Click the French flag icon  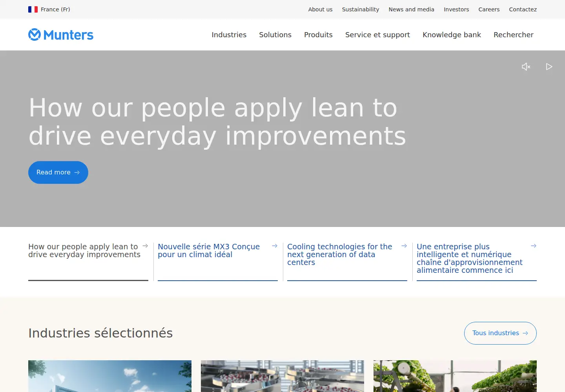[33, 9]
